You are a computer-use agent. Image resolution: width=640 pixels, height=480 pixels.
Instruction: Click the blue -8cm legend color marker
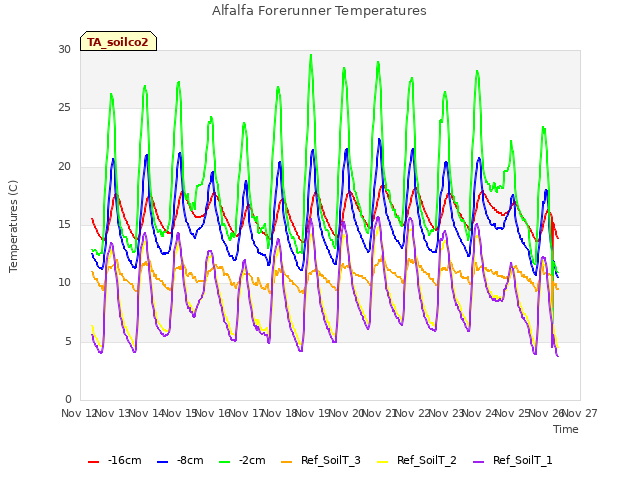coord(162,462)
